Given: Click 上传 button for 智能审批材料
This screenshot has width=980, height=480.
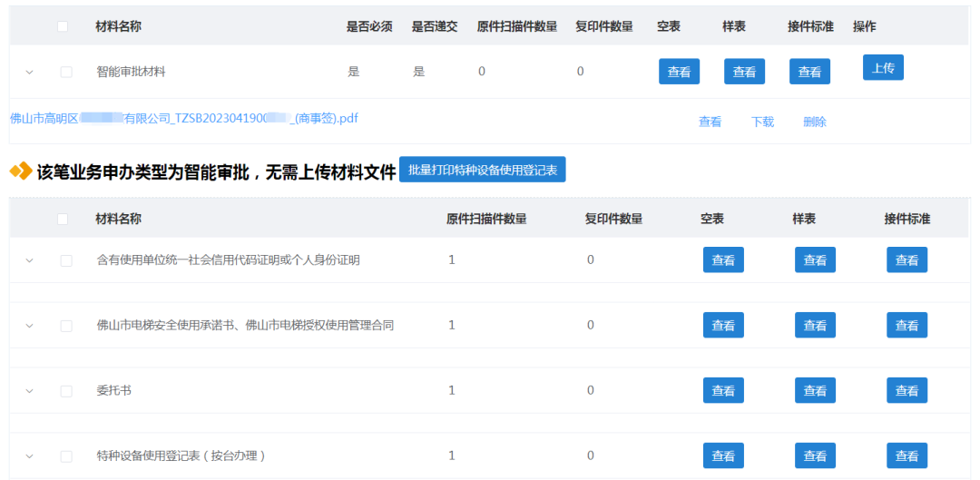Looking at the screenshot, I should [x=883, y=67].
